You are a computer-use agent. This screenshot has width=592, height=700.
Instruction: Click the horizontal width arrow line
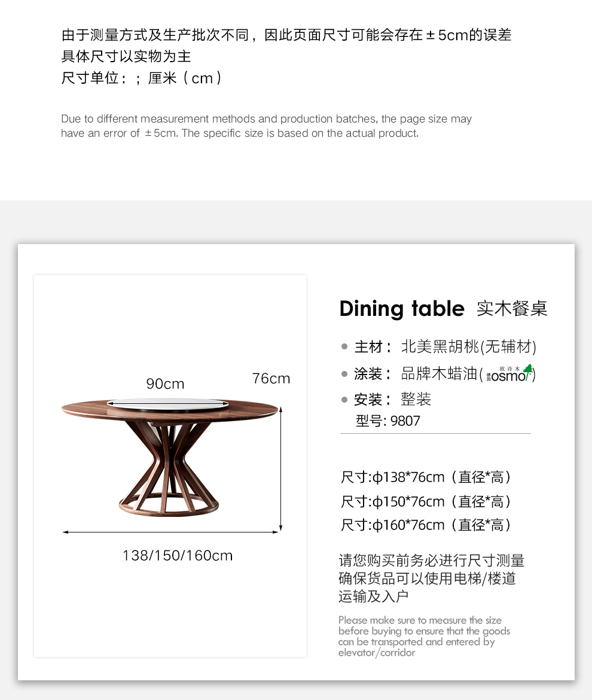(x=171, y=532)
